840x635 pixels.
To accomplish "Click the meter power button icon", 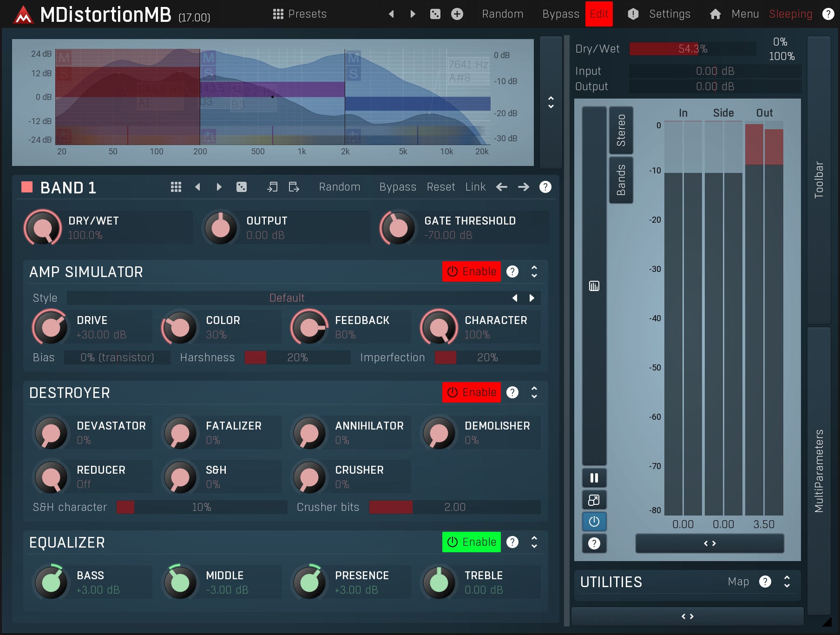I will point(594,522).
